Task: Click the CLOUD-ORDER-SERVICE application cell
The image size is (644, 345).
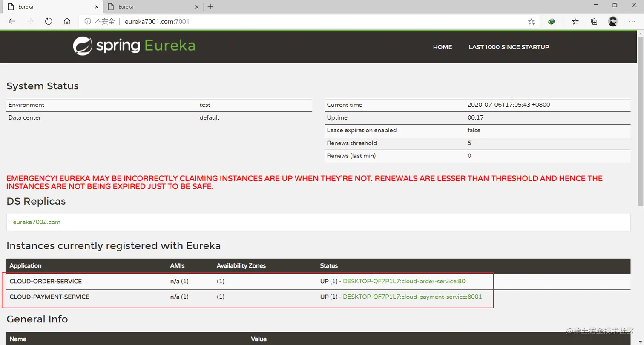Action: pyautogui.click(x=46, y=281)
